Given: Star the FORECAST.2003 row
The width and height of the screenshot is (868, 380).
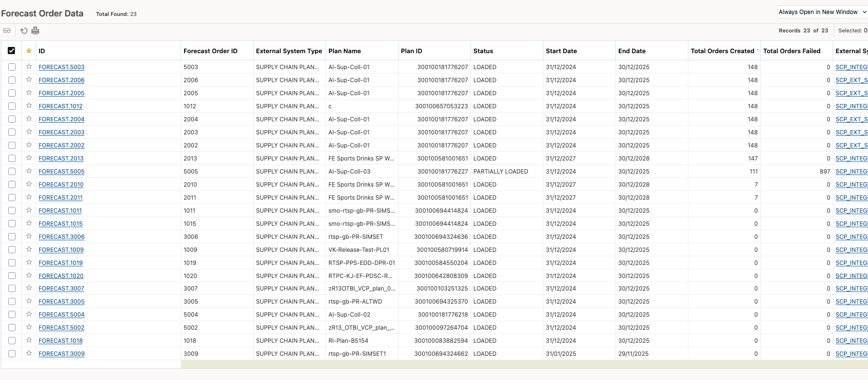Looking at the screenshot, I should pos(29,132).
